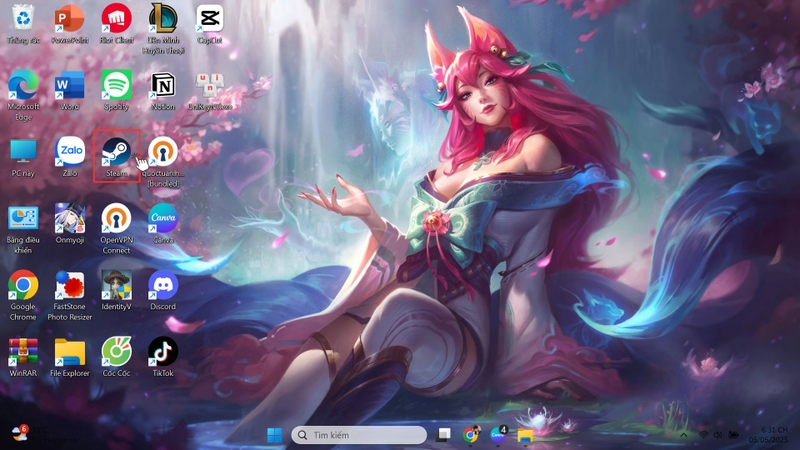Open the PowerPoint desktop shortcut
This screenshot has height=450, width=800.
coord(69,24)
